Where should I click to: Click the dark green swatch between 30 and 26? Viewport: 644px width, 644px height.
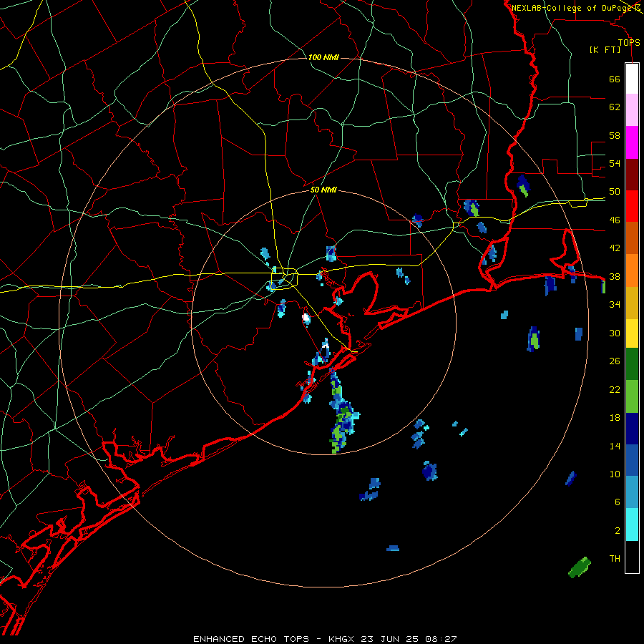pos(632,364)
